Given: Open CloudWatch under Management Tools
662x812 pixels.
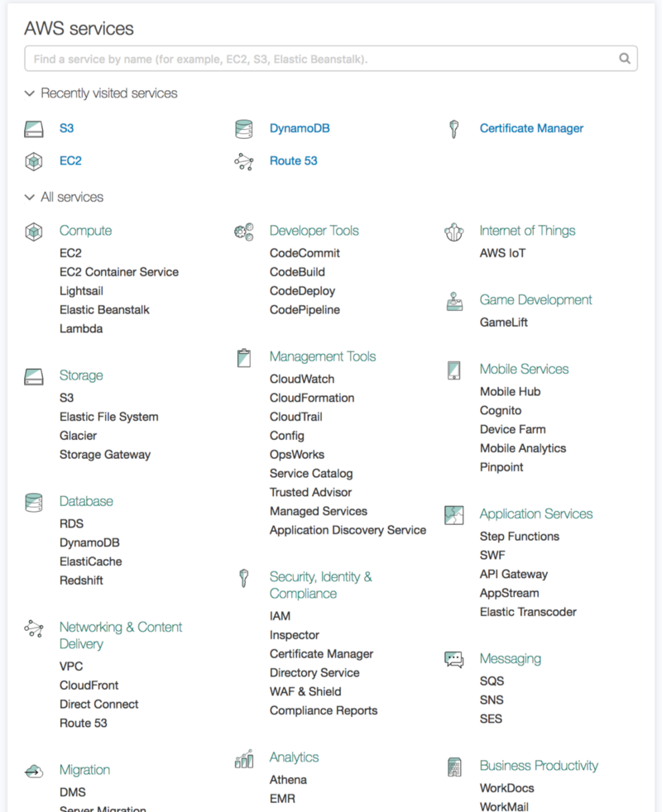Looking at the screenshot, I should pyautogui.click(x=302, y=379).
